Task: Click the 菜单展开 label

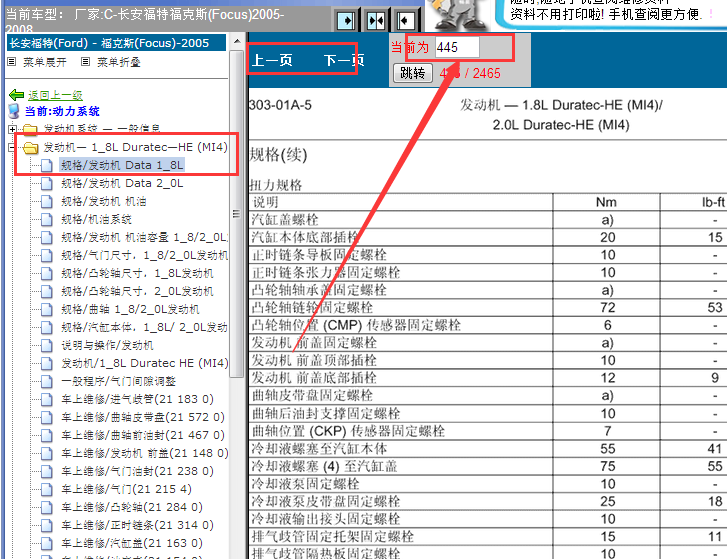Action: pyautogui.click(x=45, y=62)
